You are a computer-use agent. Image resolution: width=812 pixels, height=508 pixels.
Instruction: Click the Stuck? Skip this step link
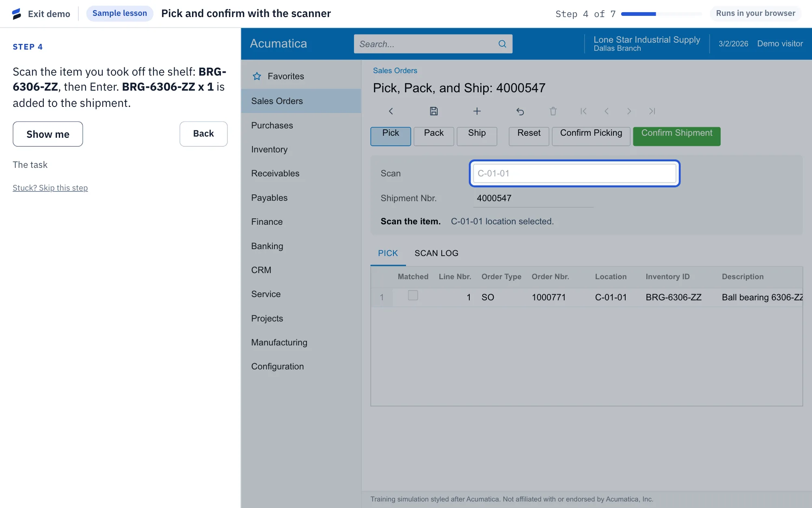tap(50, 188)
